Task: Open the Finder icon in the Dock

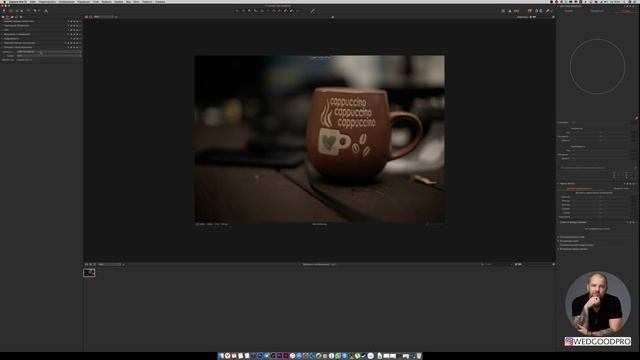Action: click(221, 356)
